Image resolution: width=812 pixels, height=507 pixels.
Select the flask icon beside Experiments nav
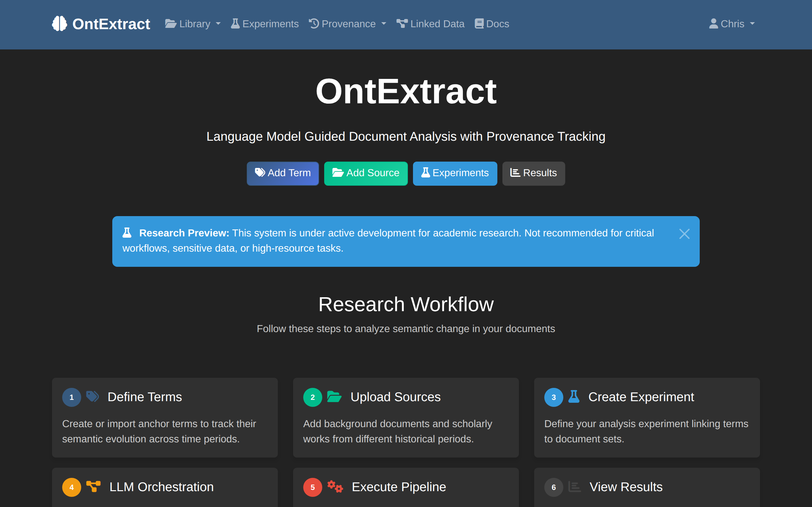click(235, 23)
